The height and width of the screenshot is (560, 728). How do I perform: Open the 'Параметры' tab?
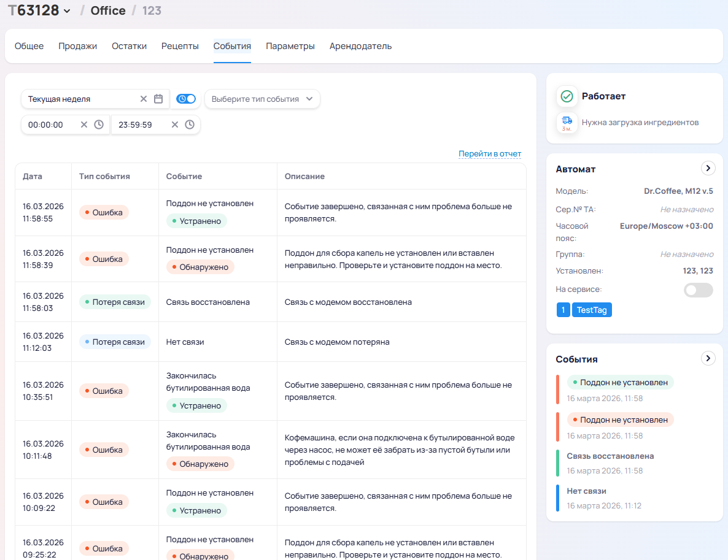coord(290,46)
